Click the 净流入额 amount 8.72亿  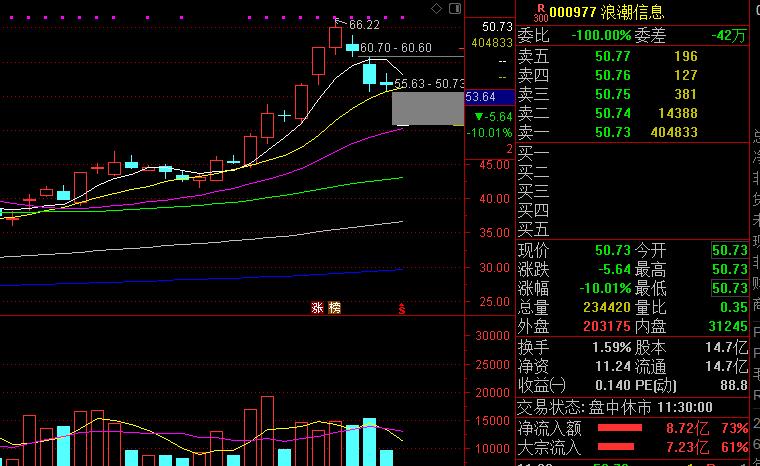[687, 428]
